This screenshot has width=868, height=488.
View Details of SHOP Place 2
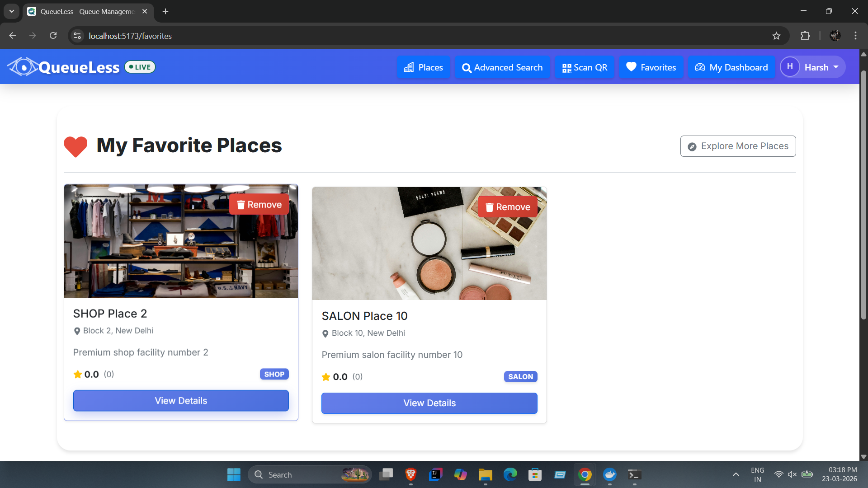pyautogui.click(x=181, y=401)
